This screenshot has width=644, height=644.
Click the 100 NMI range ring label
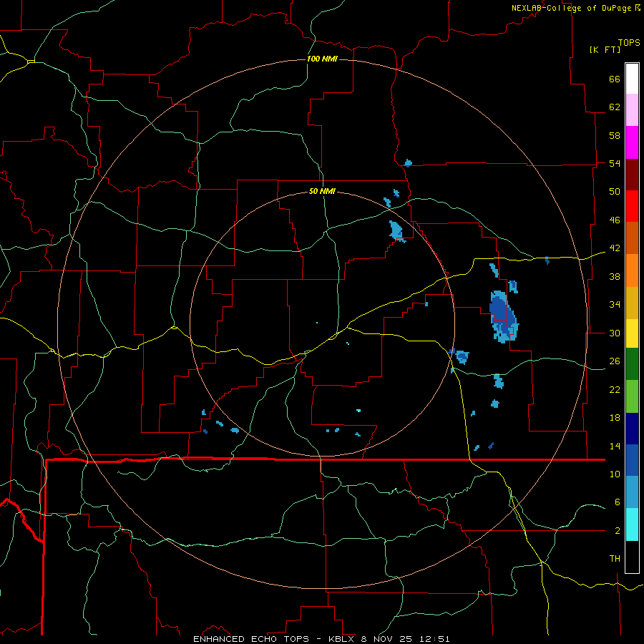[x=322, y=59]
